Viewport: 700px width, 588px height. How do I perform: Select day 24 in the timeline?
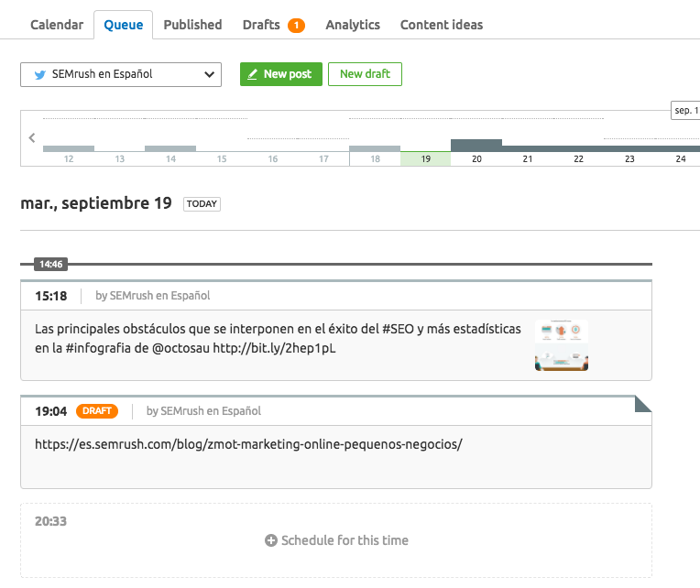click(x=680, y=158)
